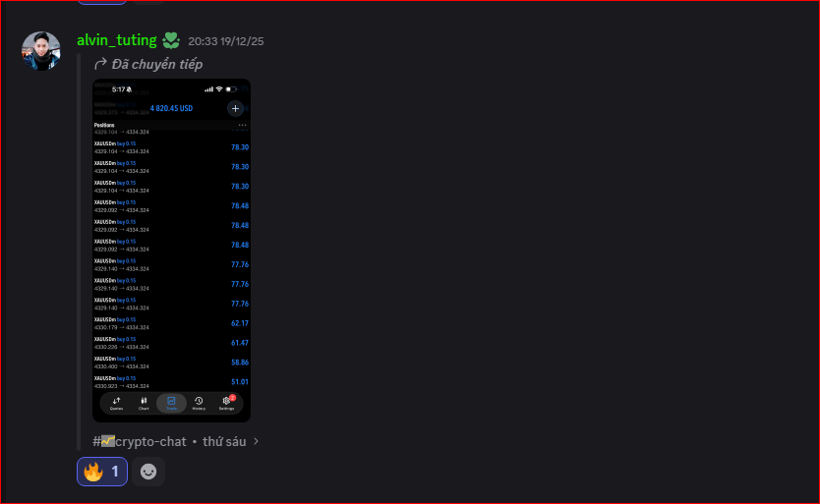The height and width of the screenshot is (504, 820).
Task: Expand the chevron after thứ sáu
Action: click(x=256, y=441)
